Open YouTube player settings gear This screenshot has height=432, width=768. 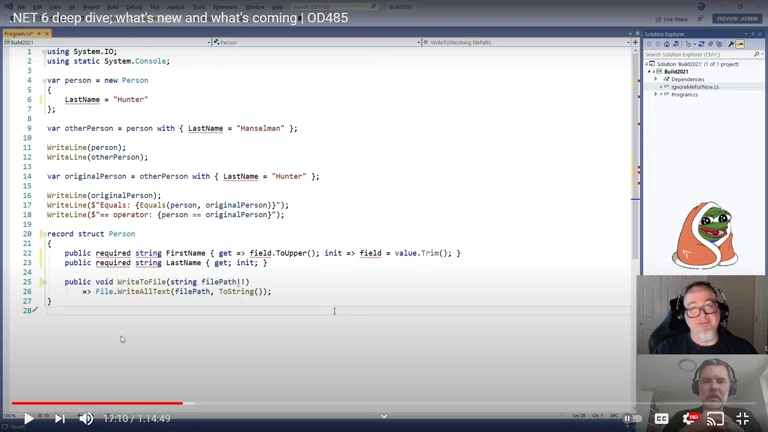point(689,418)
